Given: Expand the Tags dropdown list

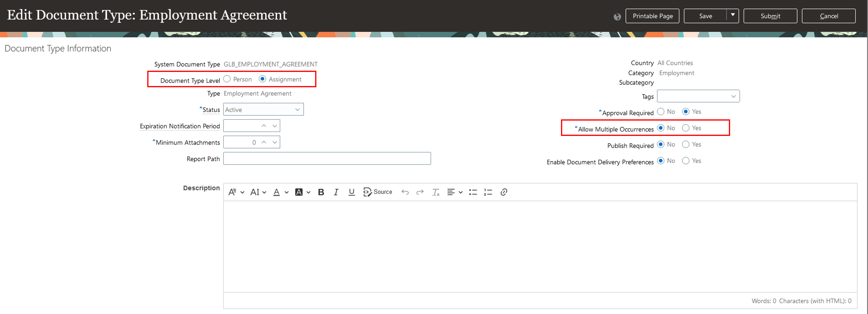Looking at the screenshot, I should pyautogui.click(x=733, y=96).
